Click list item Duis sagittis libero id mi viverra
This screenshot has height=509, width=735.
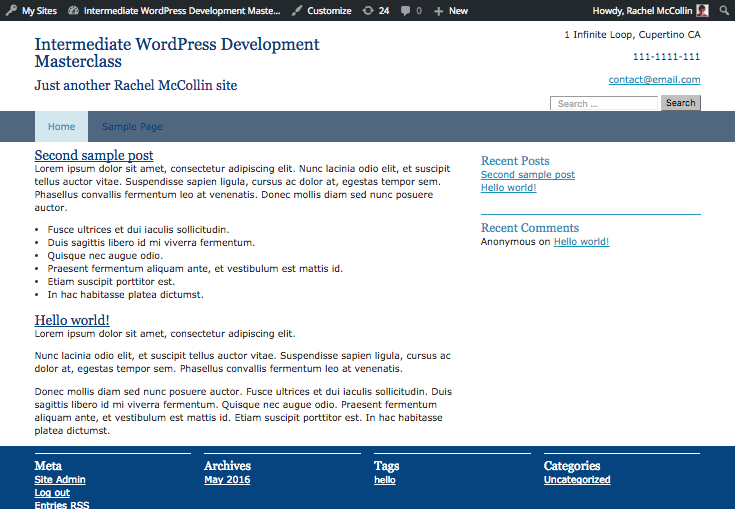[151, 242]
